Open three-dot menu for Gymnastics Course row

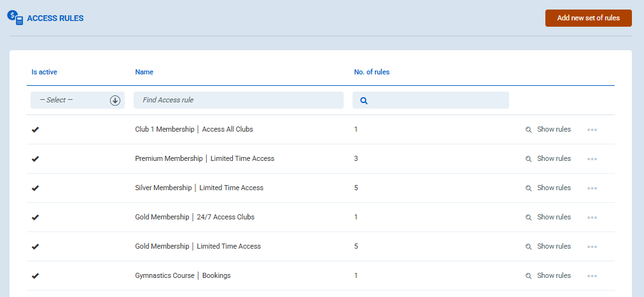pos(592,276)
